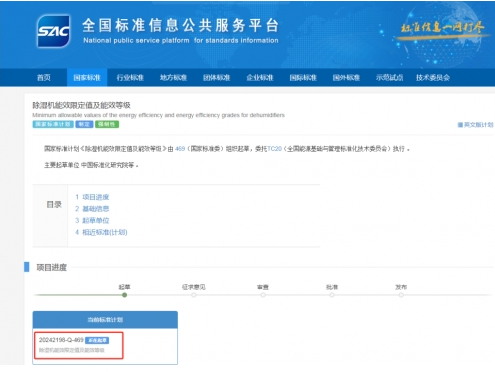The image size is (495, 372).
Task: Click the 批准 progress node
Action: [x=332, y=295]
